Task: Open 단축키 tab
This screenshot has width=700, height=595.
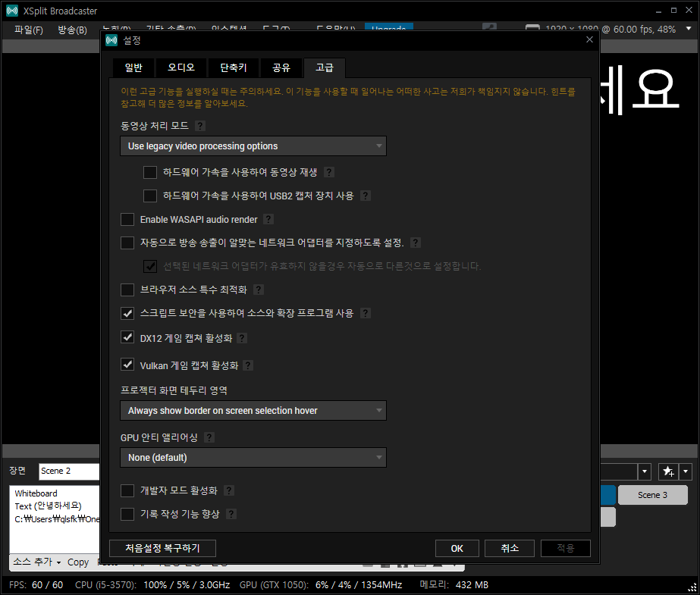Action: pos(234,67)
